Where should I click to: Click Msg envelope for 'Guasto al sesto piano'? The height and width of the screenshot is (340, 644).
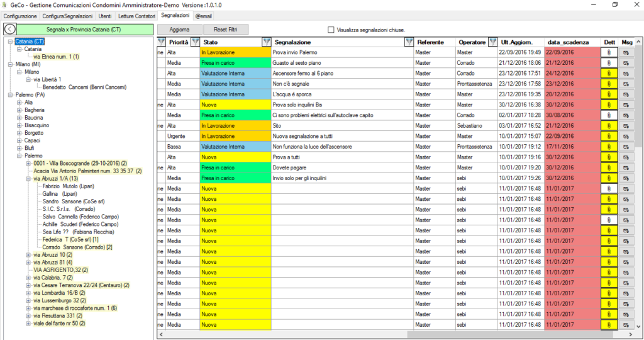(x=626, y=63)
